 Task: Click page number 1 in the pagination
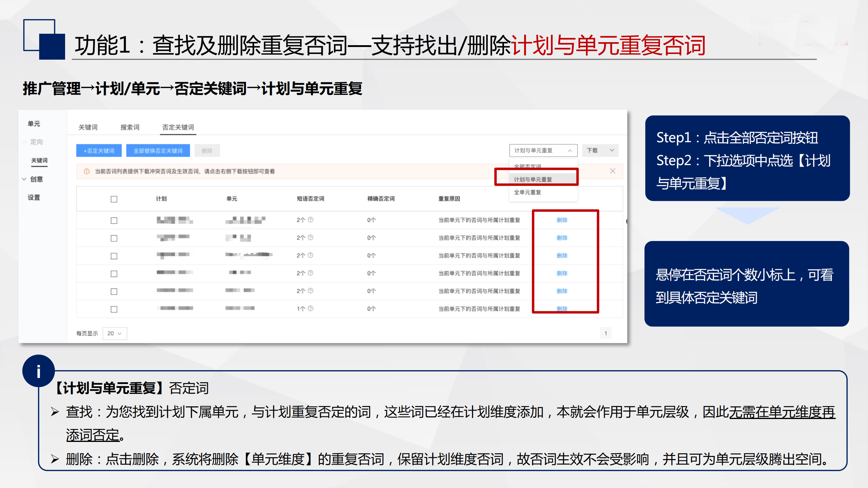coord(605,333)
